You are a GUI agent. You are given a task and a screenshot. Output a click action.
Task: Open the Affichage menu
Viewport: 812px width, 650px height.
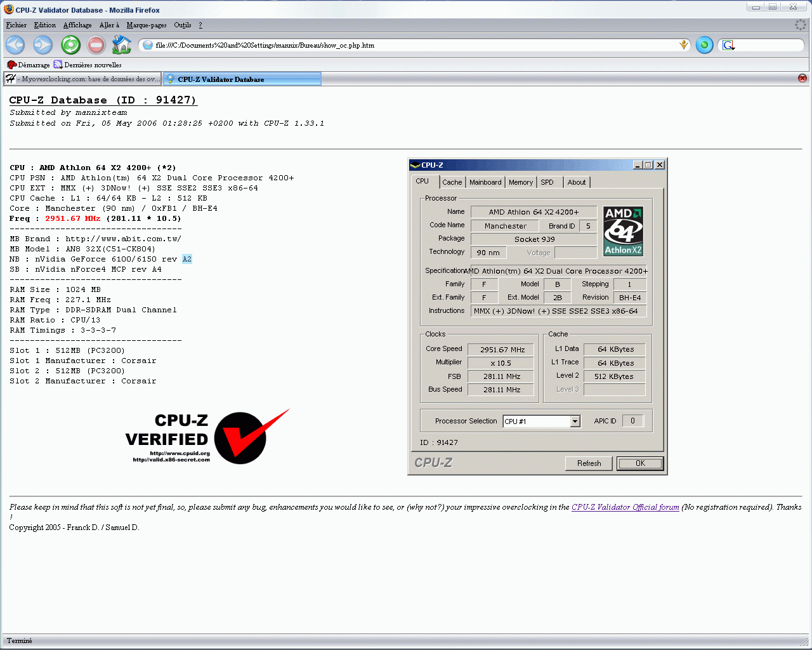[x=77, y=25]
